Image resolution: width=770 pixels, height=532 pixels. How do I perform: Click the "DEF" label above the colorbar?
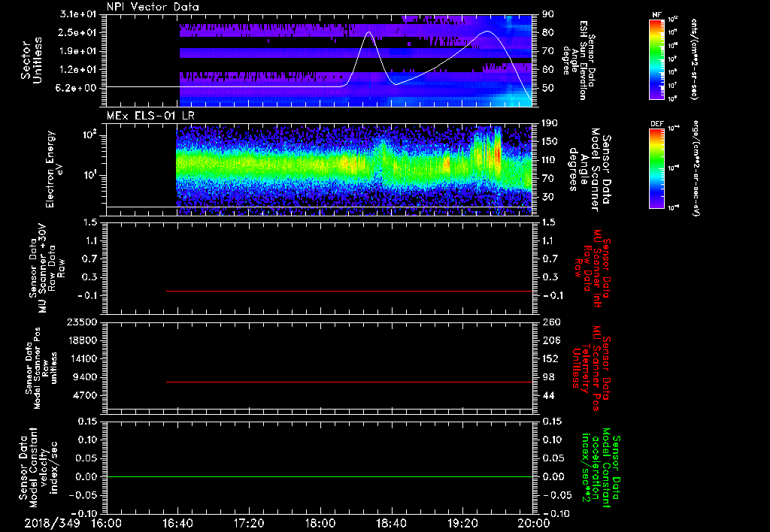656,124
